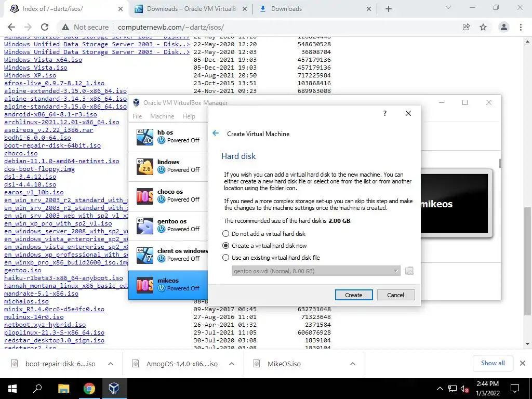Open Windows Start menu

coord(12,389)
